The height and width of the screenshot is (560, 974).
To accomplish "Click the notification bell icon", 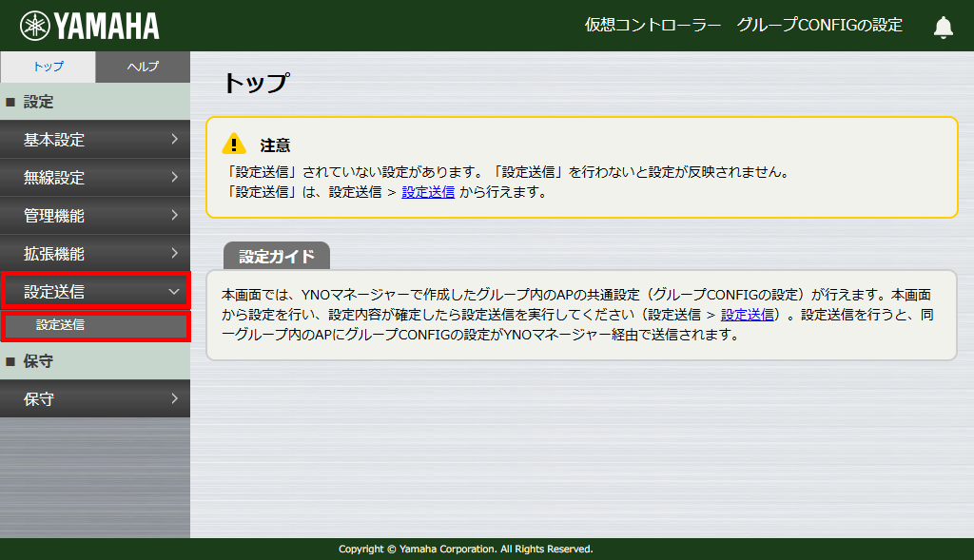I will (x=943, y=27).
